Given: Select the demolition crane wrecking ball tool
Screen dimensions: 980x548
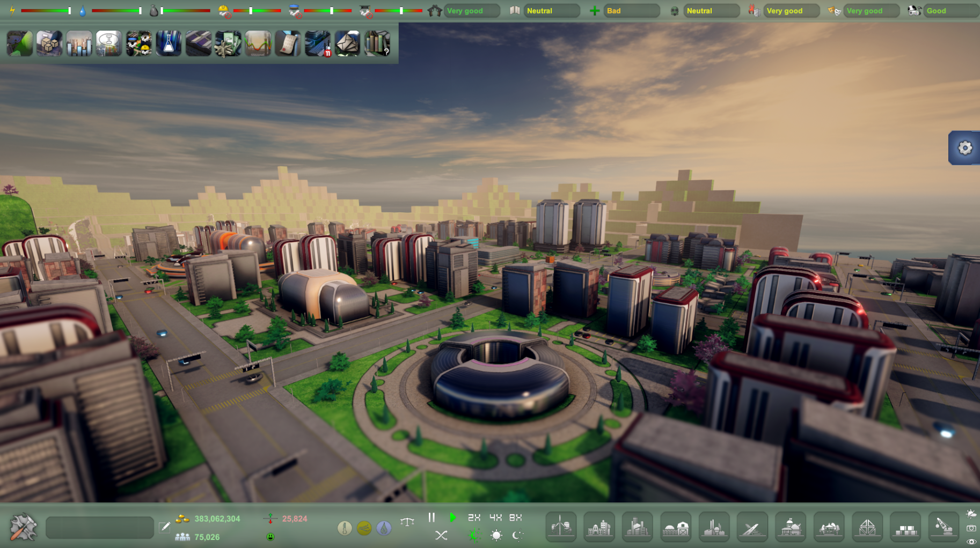Looking at the screenshot, I should [945, 527].
